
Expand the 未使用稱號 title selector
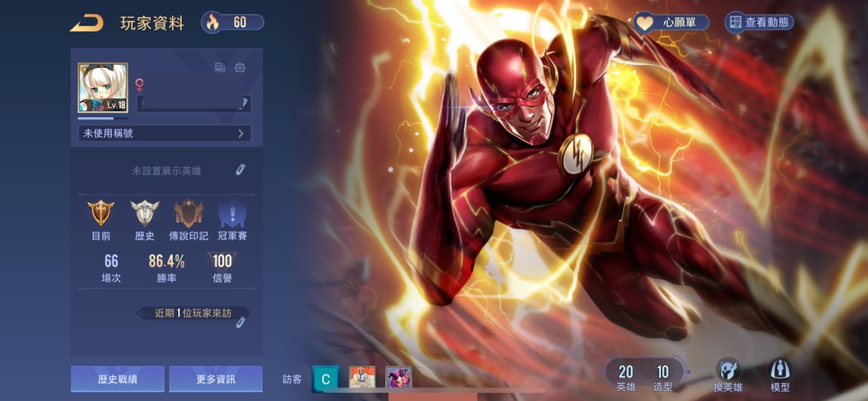point(165,133)
